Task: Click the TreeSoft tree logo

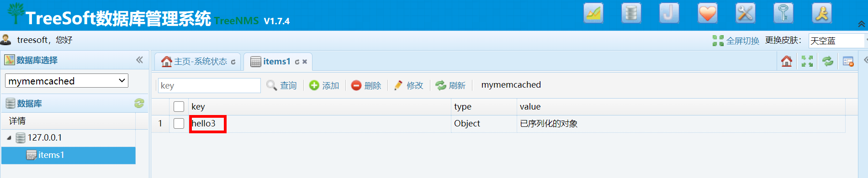Action: coord(16,13)
